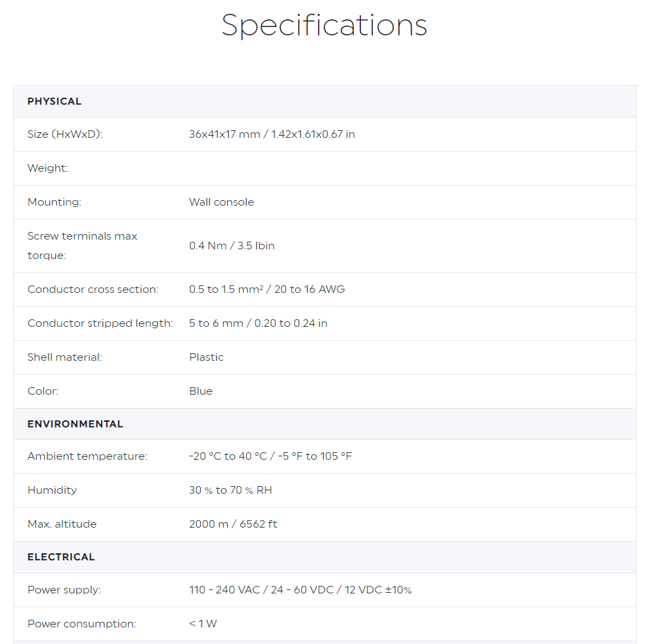Click the Power supply voltage value
The width and height of the screenshot is (654, 644).
(300, 590)
